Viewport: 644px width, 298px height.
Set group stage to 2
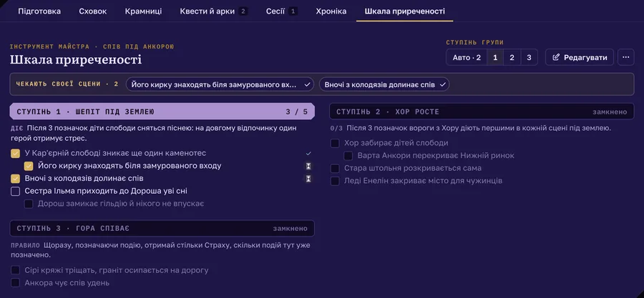[512, 57]
